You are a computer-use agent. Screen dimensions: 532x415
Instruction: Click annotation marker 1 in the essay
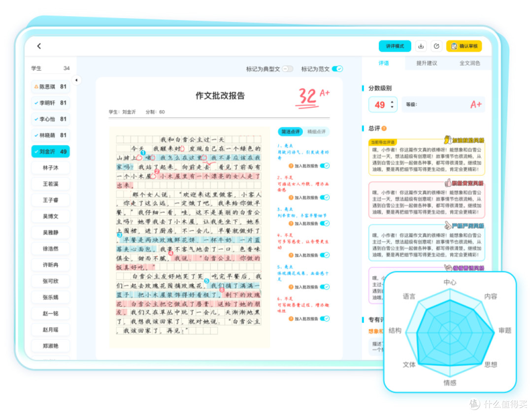[143, 153]
